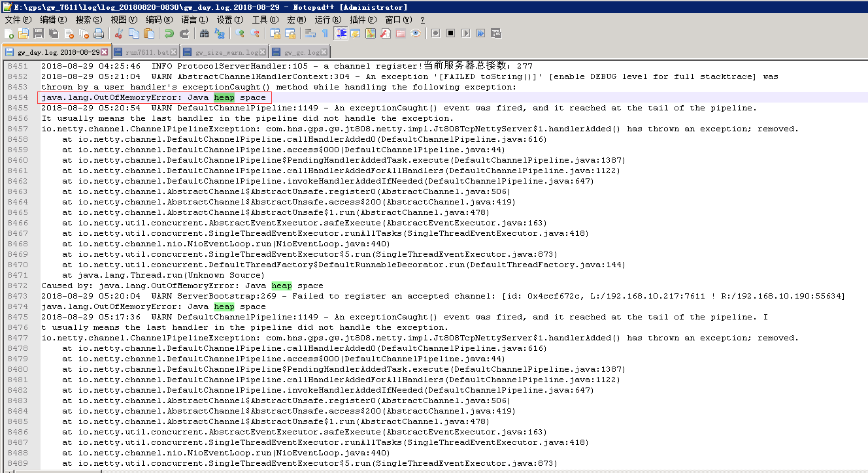This screenshot has width=868, height=473.
Task: Open the 编辑(E) menu
Action: (54, 20)
